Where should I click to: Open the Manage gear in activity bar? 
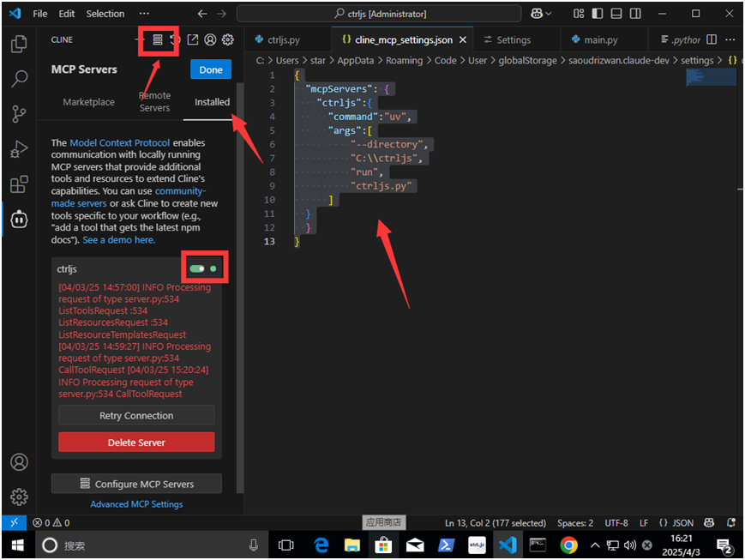[x=19, y=497]
